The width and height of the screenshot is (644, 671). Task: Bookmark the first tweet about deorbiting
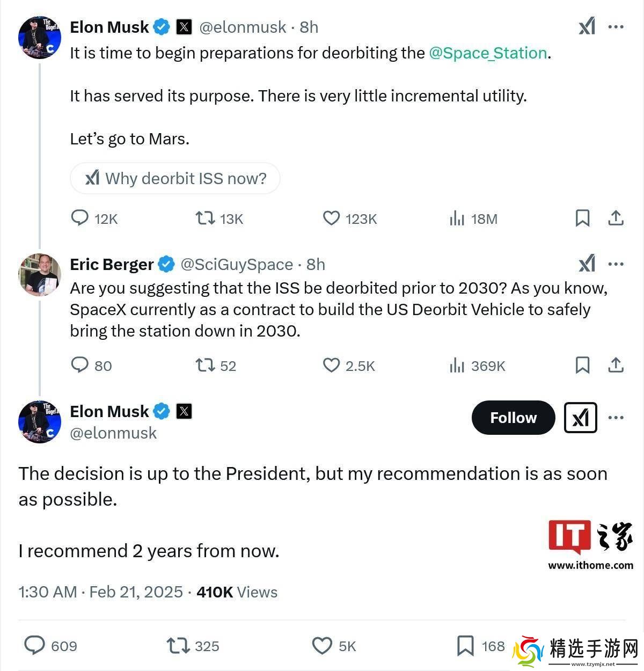pos(582,218)
